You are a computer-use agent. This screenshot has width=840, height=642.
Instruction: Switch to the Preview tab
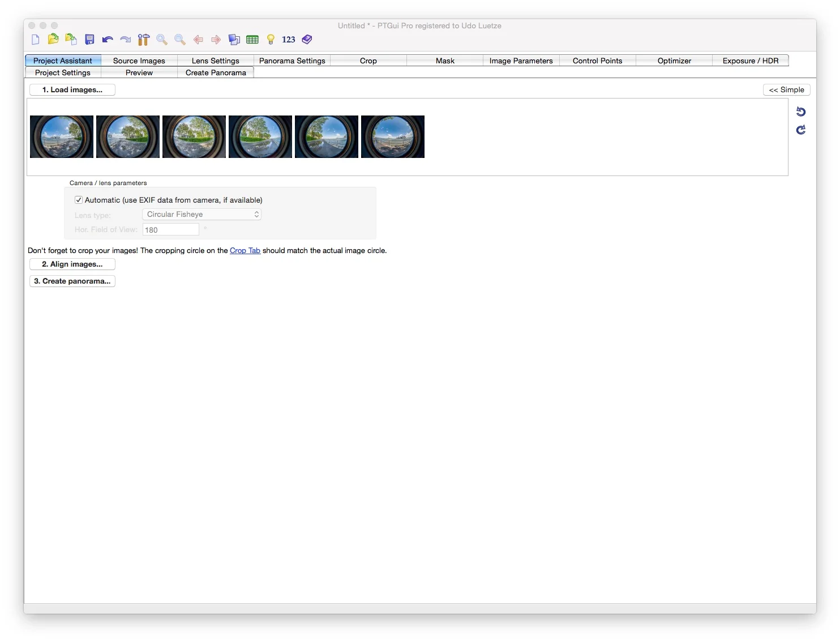click(139, 72)
